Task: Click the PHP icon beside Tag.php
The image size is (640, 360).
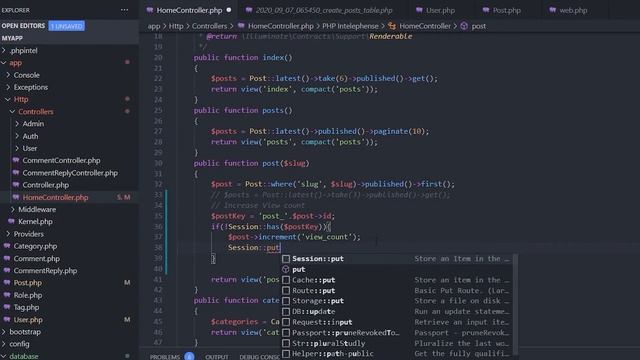Action: (7, 307)
